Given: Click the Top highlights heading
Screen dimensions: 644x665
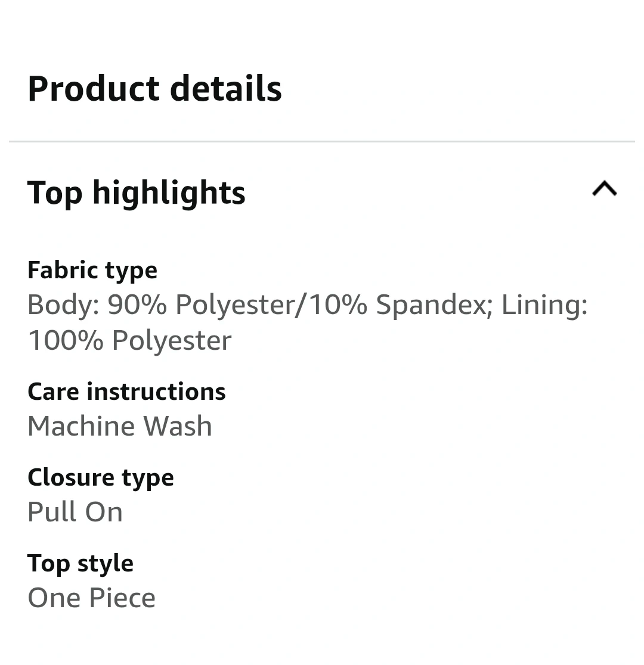Looking at the screenshot, I should click(136, 192).
